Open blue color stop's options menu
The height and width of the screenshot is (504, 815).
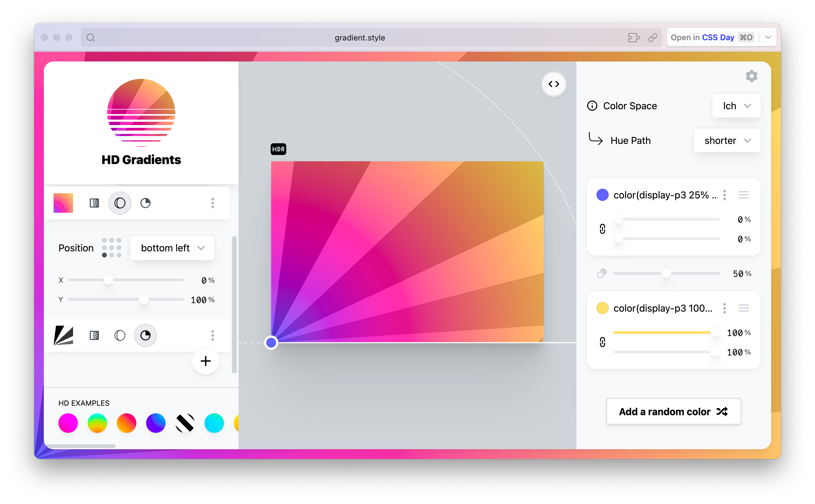(724, 195)
